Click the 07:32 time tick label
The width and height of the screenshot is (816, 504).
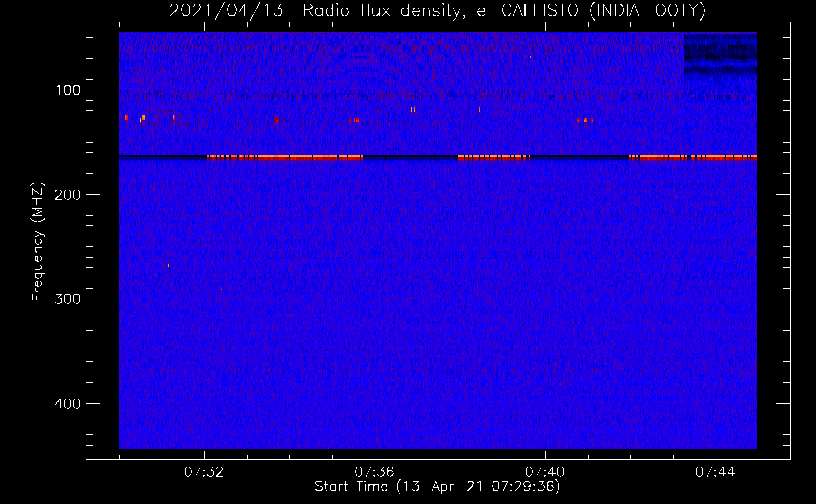(204, 472)
